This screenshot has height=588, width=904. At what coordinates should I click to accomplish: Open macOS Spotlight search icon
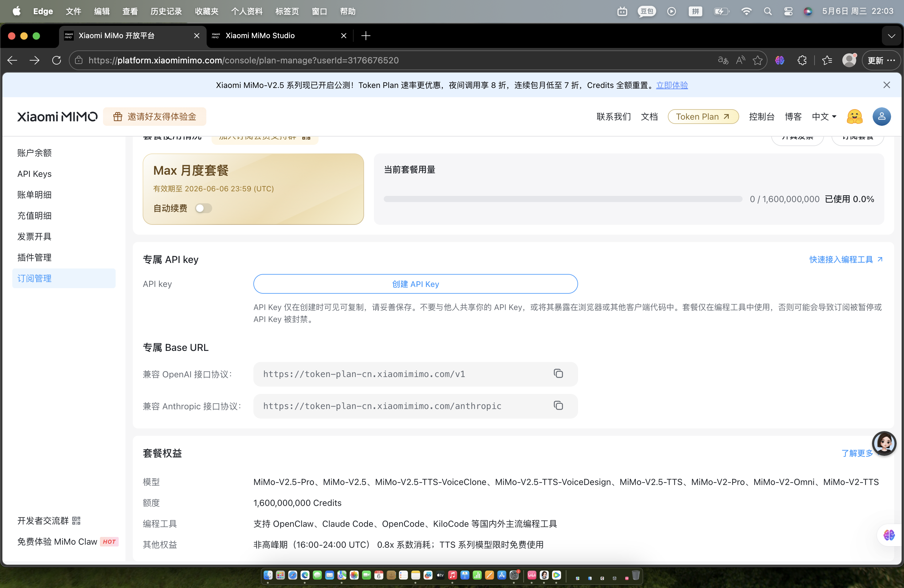[x=768, y=11]
